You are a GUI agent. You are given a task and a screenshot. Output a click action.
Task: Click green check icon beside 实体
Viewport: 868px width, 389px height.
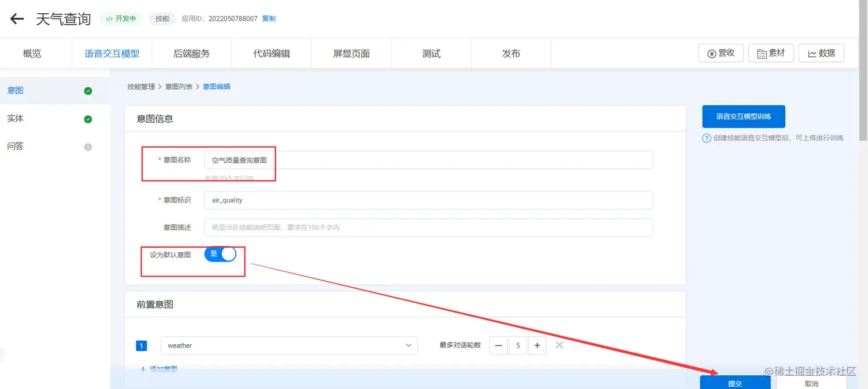tap(88, 119)
